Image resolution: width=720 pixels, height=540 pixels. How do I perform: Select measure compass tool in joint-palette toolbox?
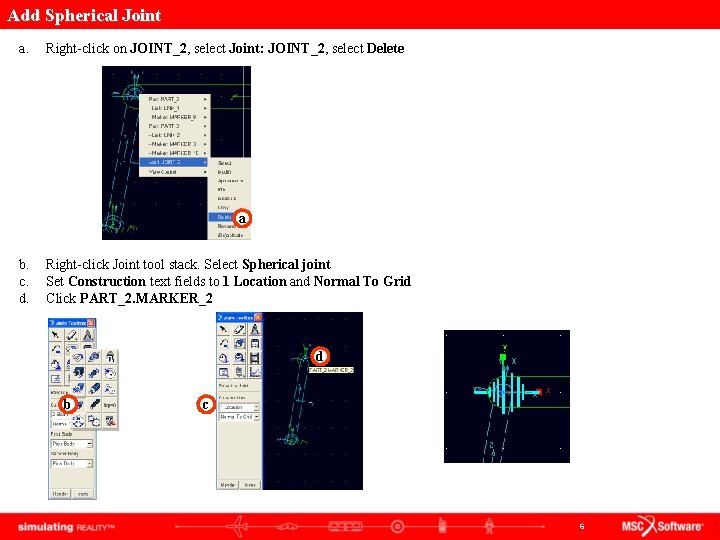pyautogui.click(x=88, y=335)
